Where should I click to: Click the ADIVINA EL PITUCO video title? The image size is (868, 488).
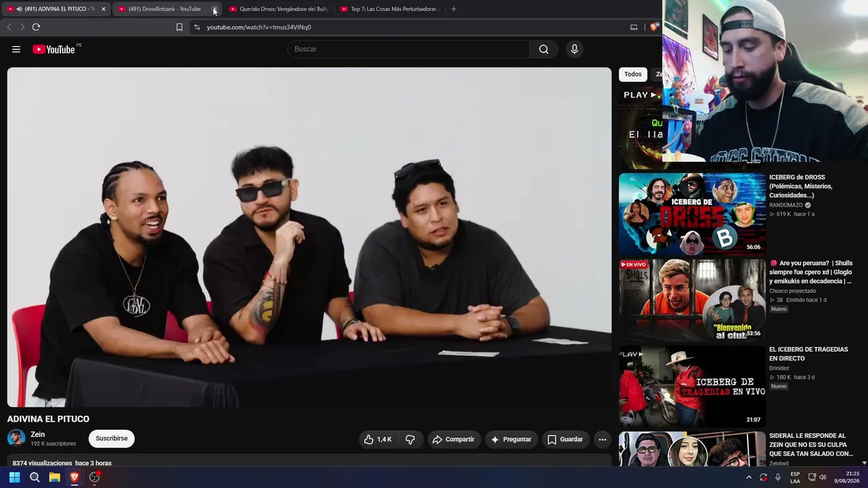pos(48,419)
